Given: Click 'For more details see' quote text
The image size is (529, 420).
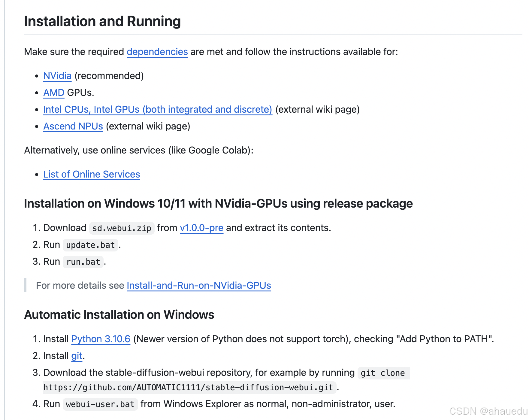Looking at the screenshot, I should point(80,285).
